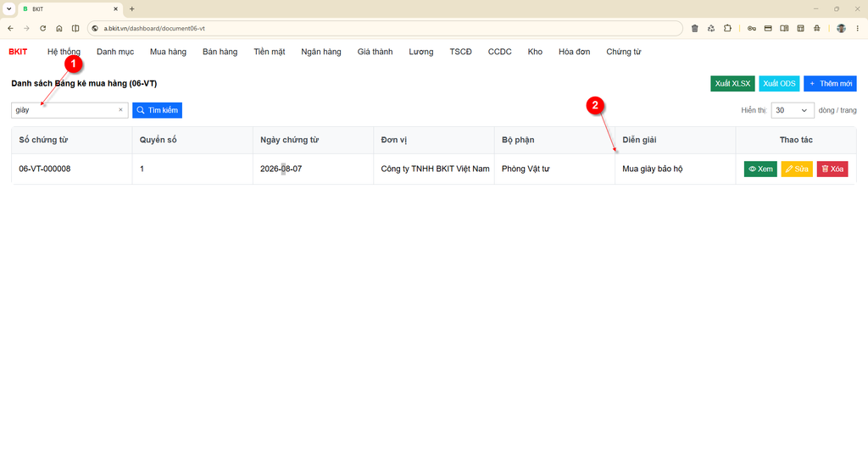Close the BKIT browser tab

tap(115, 8)
